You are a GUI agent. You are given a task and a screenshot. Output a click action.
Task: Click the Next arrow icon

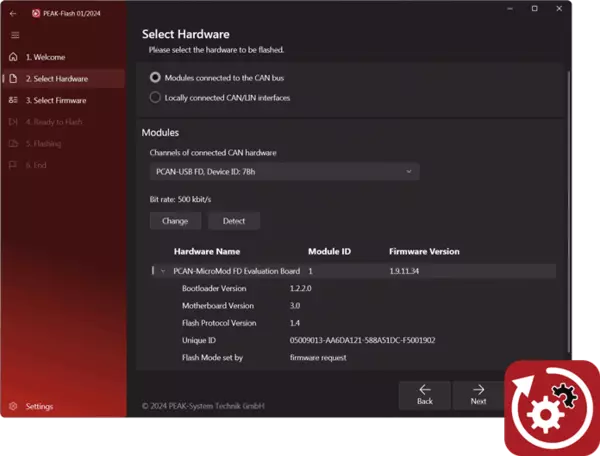point(478,389)
